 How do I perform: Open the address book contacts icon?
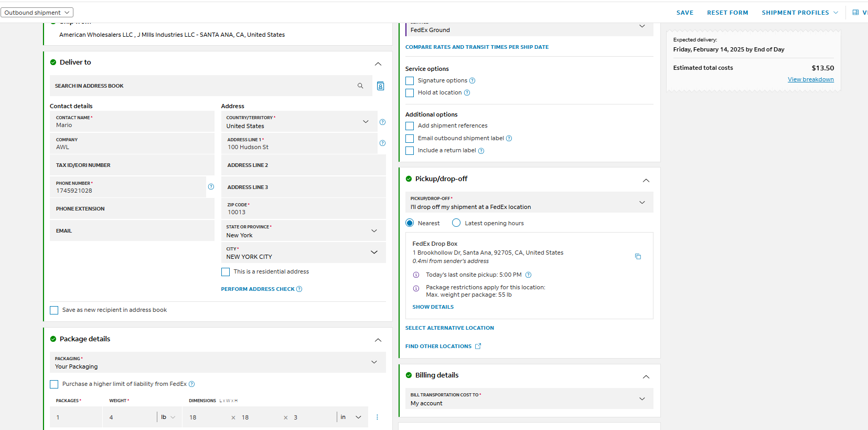pyautogui.click(x=381, y=86)
